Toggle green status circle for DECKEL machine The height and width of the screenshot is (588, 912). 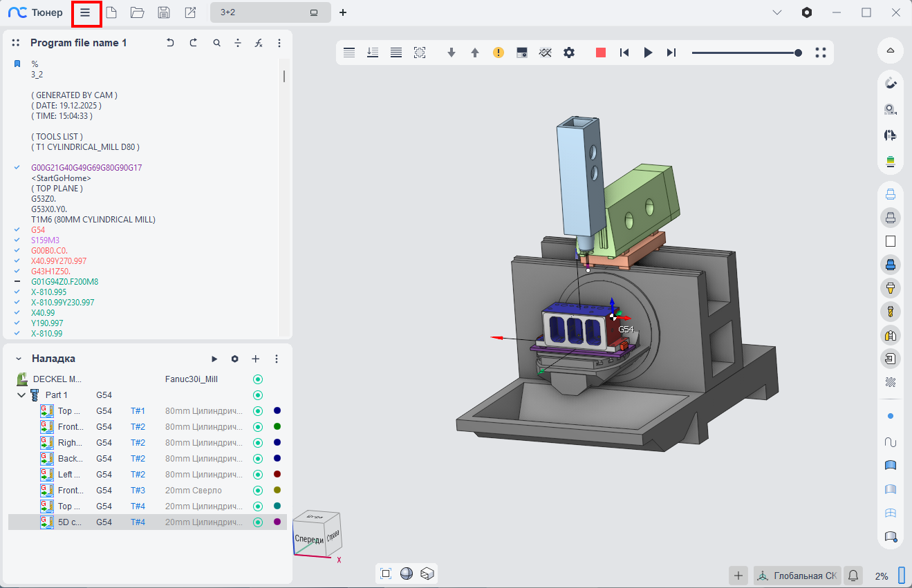click(x=258, y=379)
